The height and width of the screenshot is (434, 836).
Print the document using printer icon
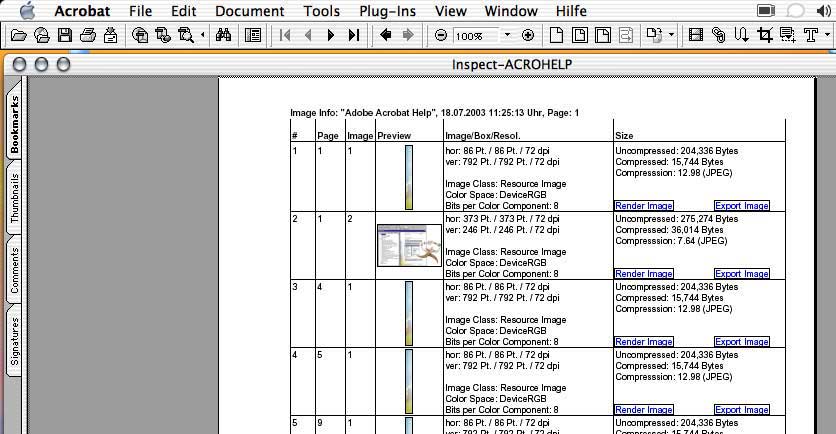click(x=87, y=35)
